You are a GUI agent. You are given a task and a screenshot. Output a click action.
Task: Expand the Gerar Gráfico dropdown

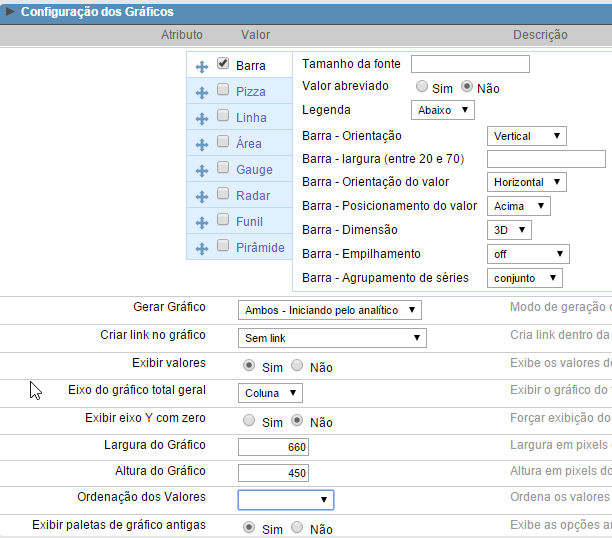click(330, 310)
